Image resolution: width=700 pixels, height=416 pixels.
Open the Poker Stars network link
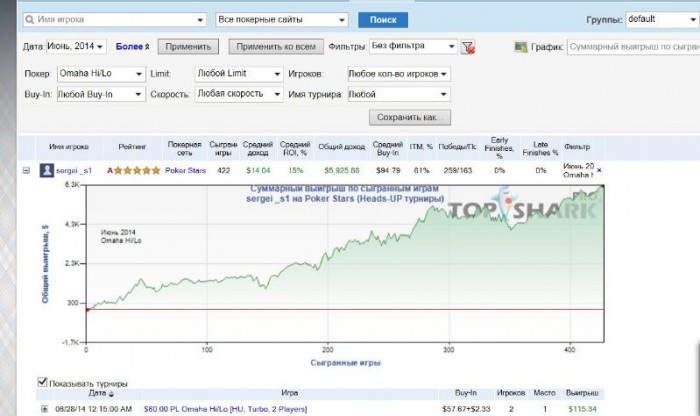(x=185, y=171)
